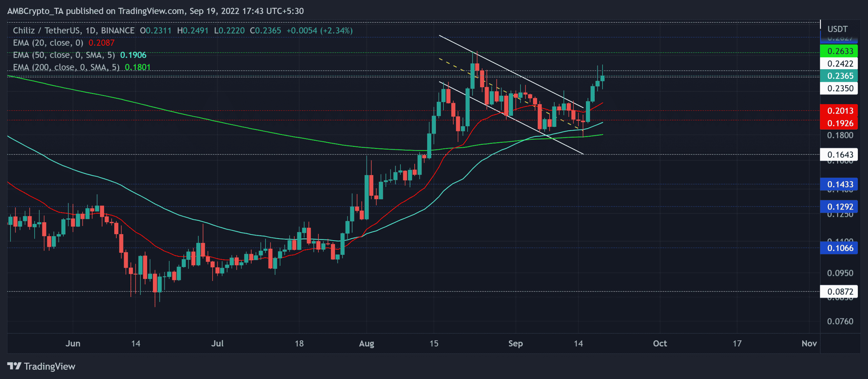Screen dimensions: 868x379
Task: Click the 0.1800 axis value
Action: (840, 135)
